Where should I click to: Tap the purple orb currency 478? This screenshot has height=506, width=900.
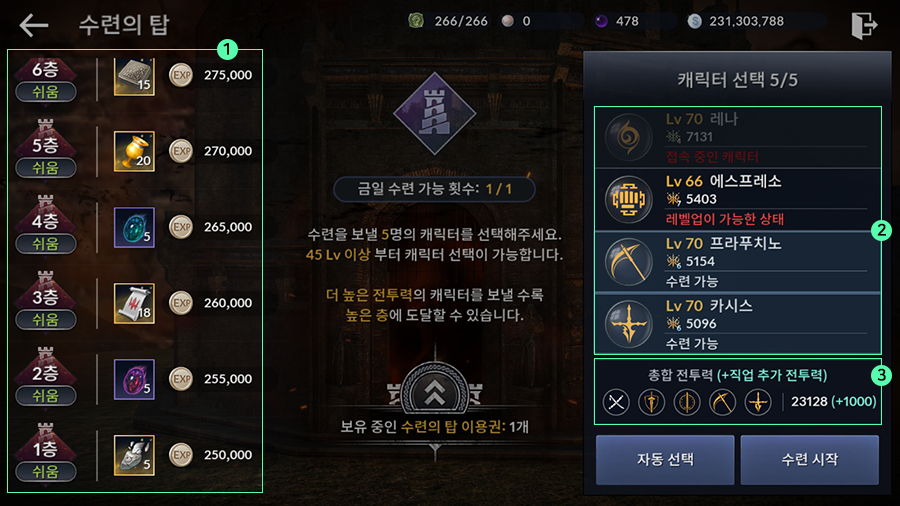click(617, 21)
